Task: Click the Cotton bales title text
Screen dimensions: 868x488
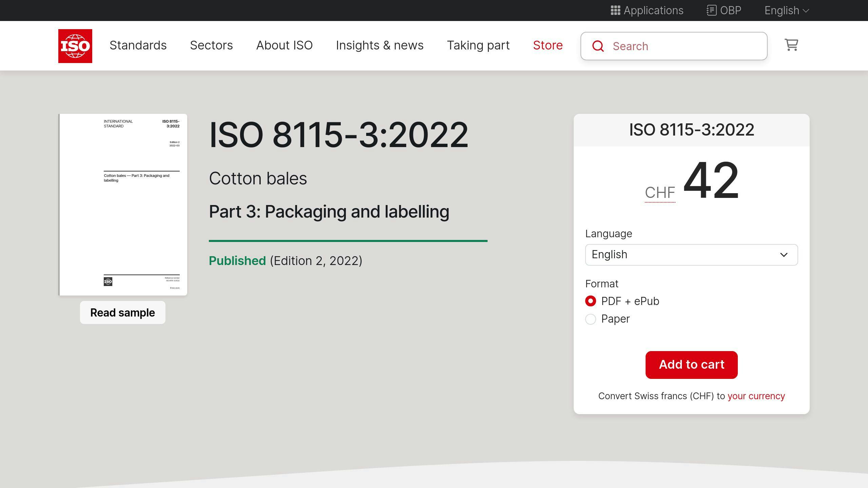Action: [258, 179]
